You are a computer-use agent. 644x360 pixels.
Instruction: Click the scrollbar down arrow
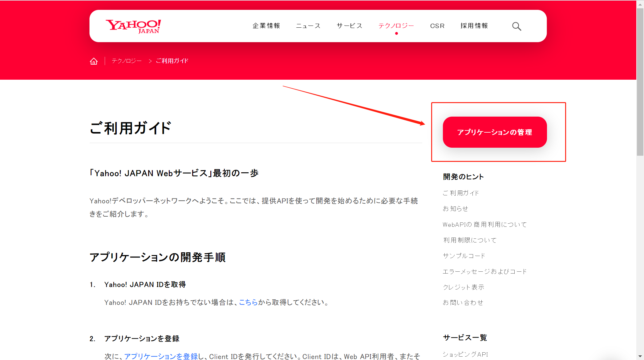(640, 356)
